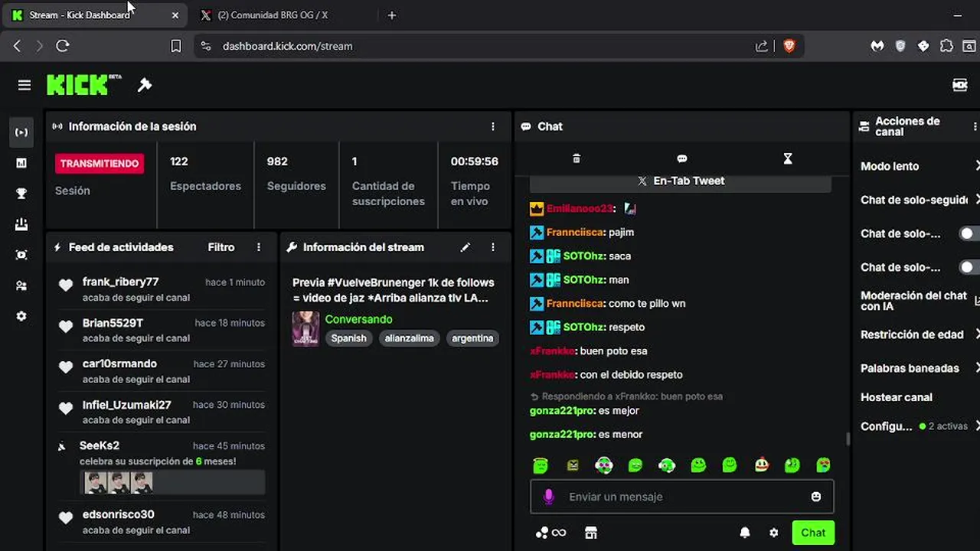
Task: Open the settings gear in the left sidebar
Action: tap(21, 316)
